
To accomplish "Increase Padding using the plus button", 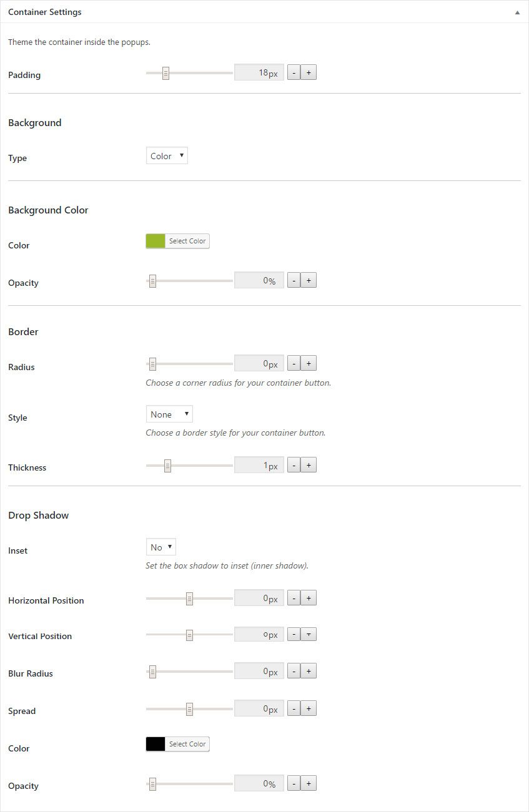I will pyautogui.click(x=309, y=72).
